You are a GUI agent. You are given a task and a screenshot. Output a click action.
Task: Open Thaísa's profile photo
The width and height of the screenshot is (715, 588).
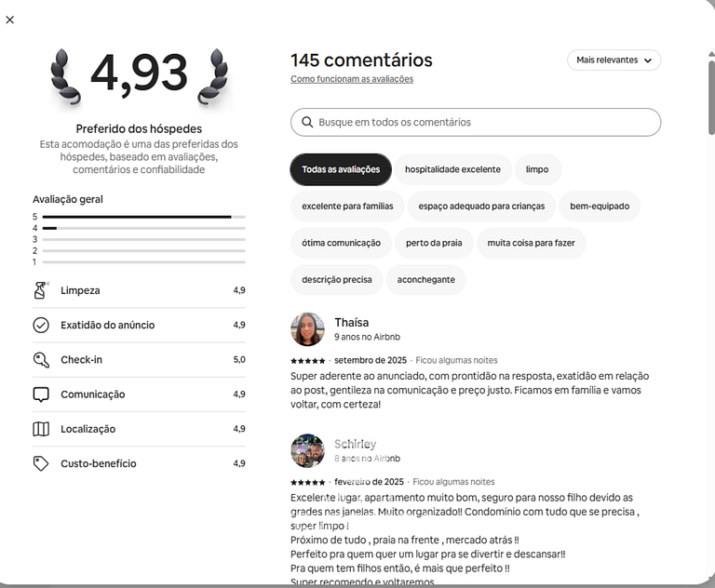[x=307, y=329]
